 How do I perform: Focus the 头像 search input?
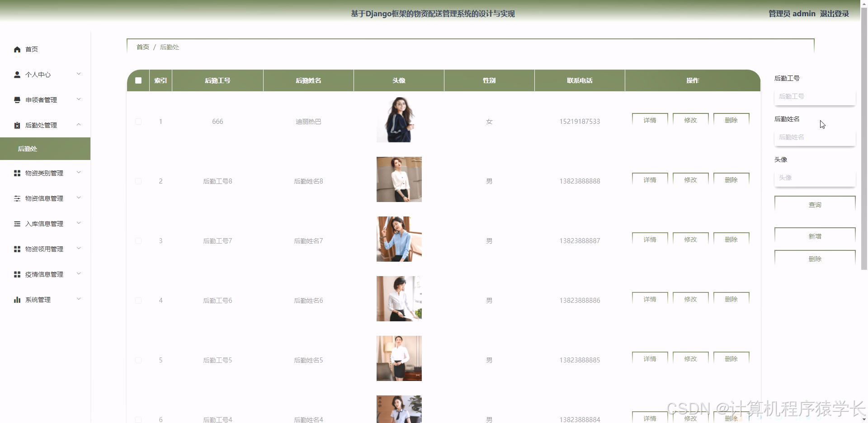815,178
